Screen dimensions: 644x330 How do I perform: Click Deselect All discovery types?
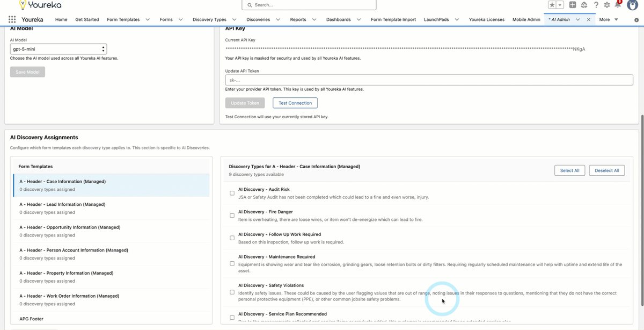tap(607, 170)
